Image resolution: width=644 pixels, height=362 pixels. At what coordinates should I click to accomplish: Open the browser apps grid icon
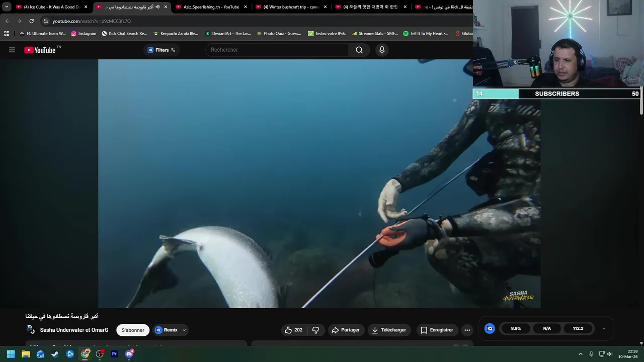(7, 34)
